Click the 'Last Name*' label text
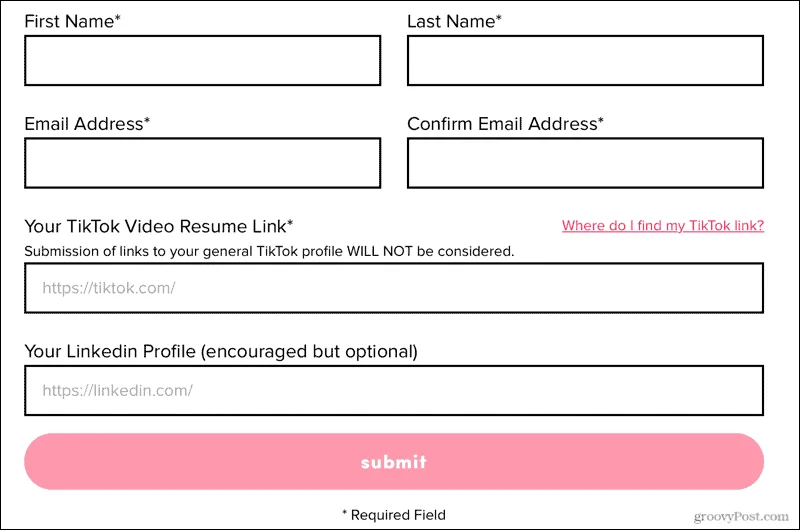The image size is (800, 530). tap(454, 21)
